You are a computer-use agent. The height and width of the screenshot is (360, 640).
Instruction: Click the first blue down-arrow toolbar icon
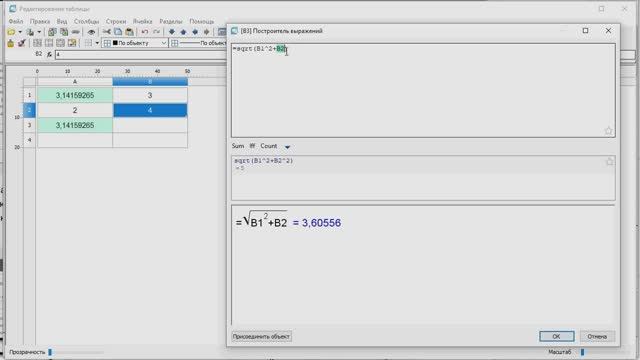pyautogui.click(x=172, y=32)
